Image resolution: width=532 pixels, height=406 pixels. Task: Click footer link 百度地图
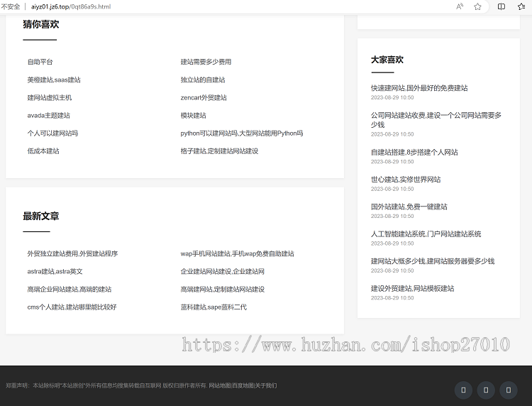click(243, 385)
